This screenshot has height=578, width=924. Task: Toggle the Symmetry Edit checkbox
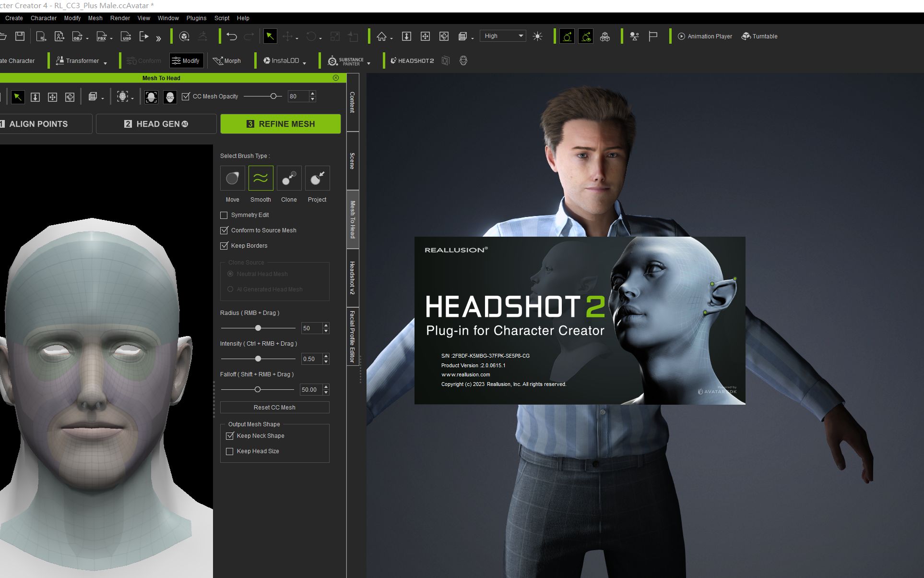(x=224, y=215)
